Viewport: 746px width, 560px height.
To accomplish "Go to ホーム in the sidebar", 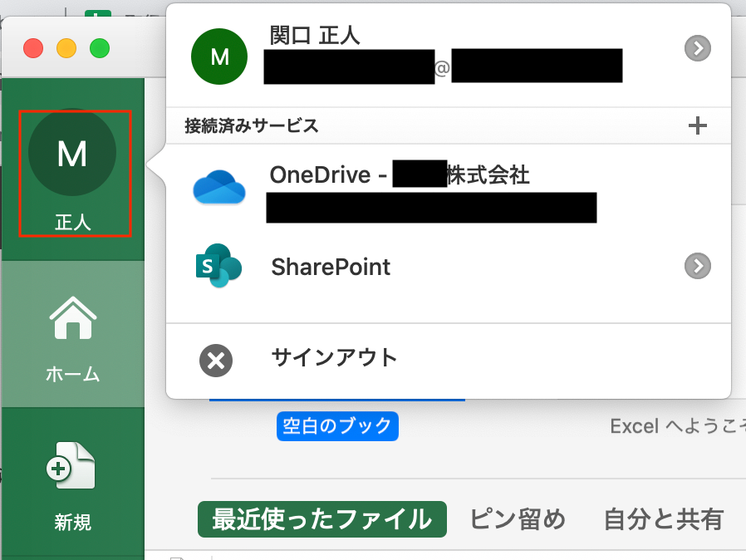I will point(73,334).
